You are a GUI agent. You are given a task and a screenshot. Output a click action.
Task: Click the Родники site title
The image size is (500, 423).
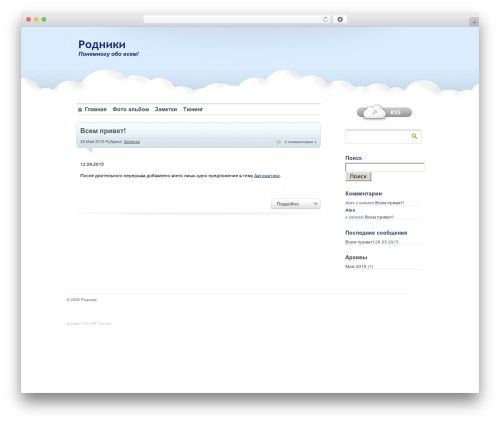pos(102,44)
